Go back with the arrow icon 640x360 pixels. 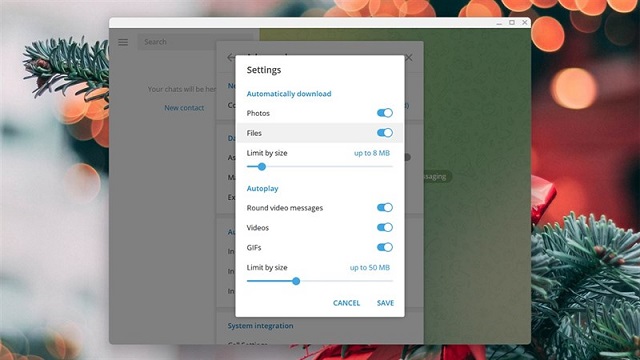(231, 58)
